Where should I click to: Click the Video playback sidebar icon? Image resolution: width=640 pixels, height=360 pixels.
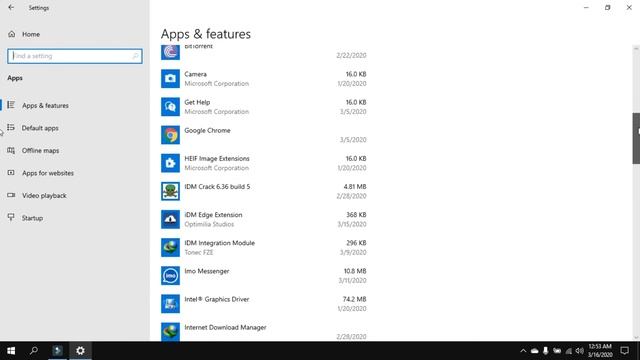point(11,195)
